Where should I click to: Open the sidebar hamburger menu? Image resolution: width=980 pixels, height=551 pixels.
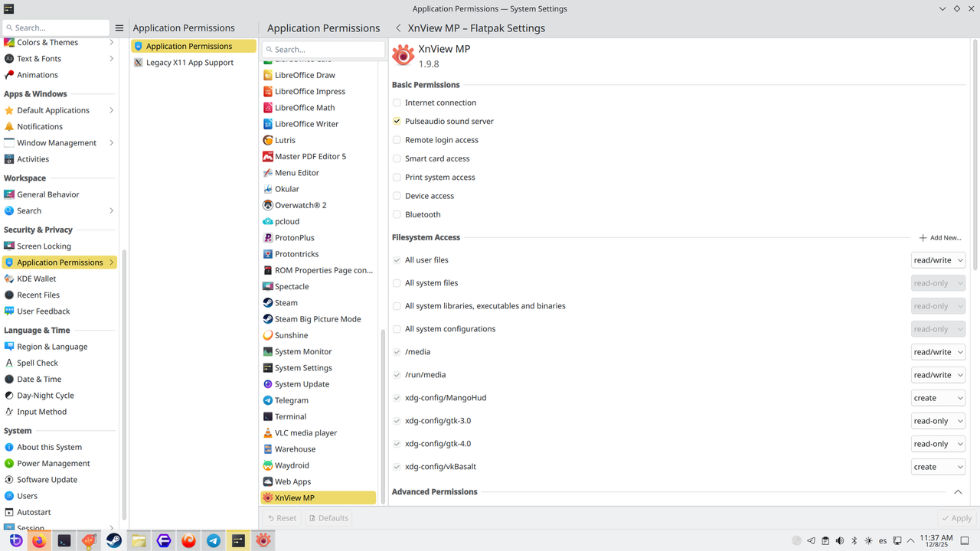click(x=119, y=28)
